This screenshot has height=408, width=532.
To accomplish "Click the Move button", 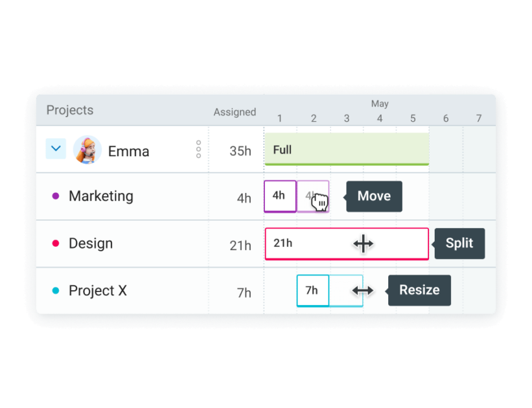I will (x=374, y=196).
